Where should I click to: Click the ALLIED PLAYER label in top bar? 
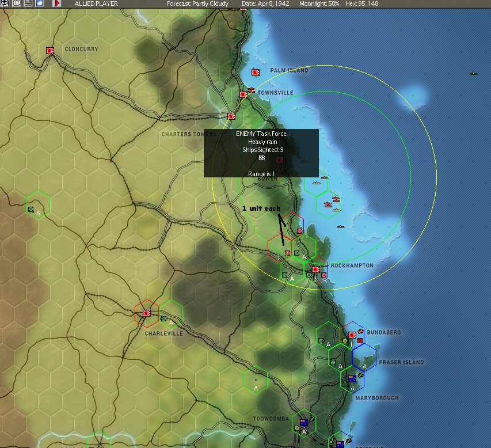[96, 4]
